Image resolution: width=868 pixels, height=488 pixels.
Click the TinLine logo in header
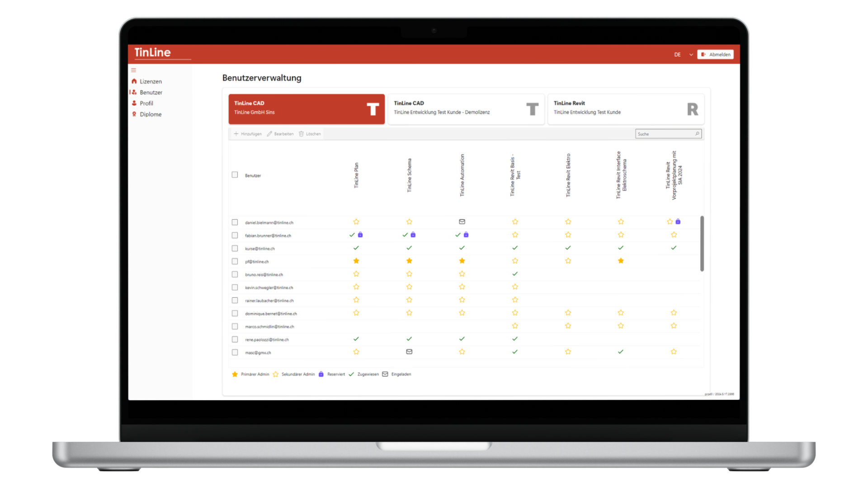click(x=153, y=52)
